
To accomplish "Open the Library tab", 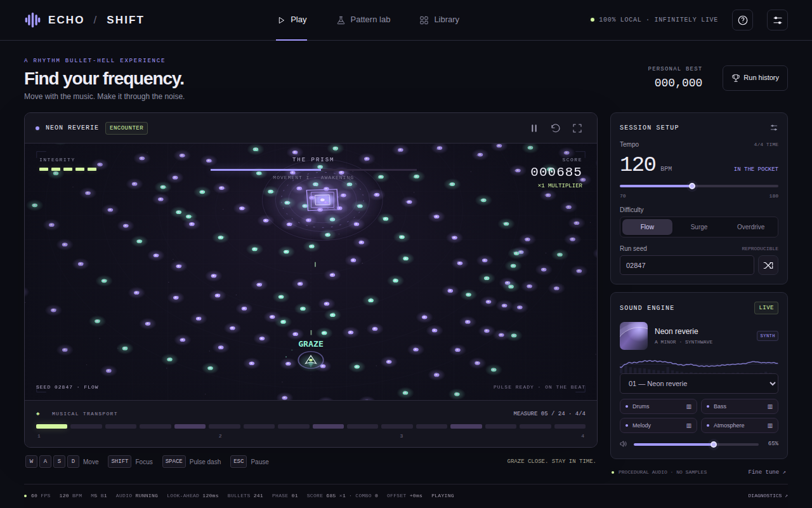I will 439,20.
